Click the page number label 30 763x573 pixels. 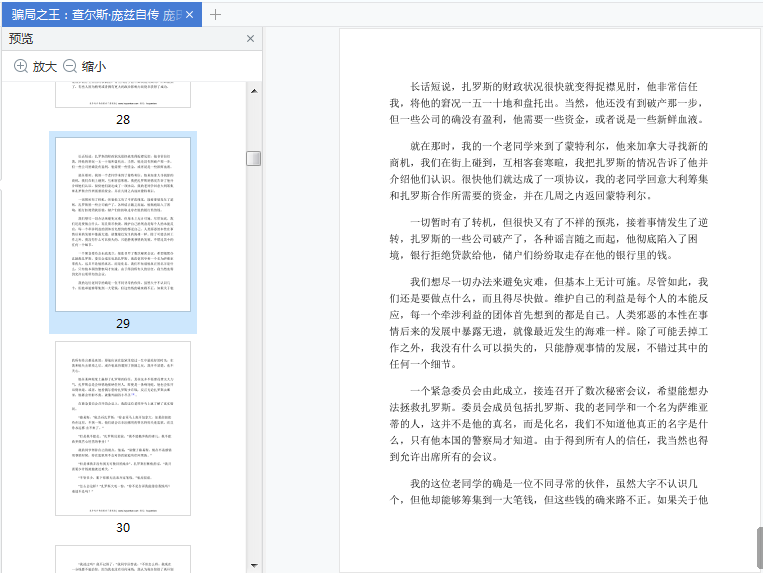(x=123, y=528)
